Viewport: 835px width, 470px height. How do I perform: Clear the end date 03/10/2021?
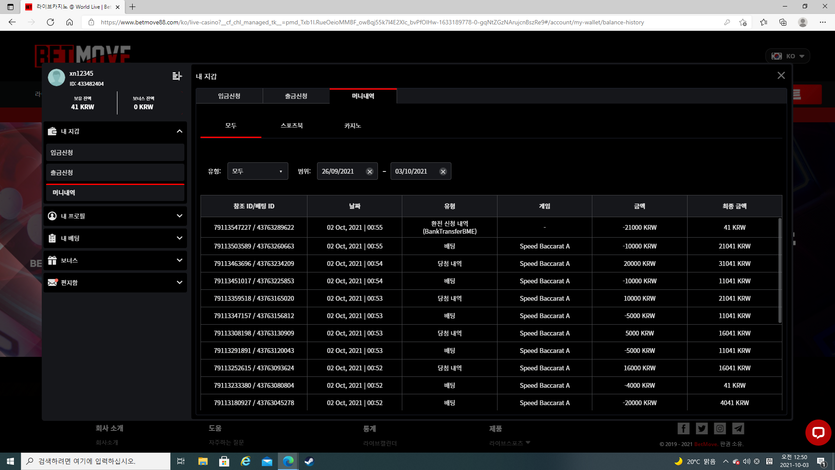pyautogui.click(x=443, y=171)
